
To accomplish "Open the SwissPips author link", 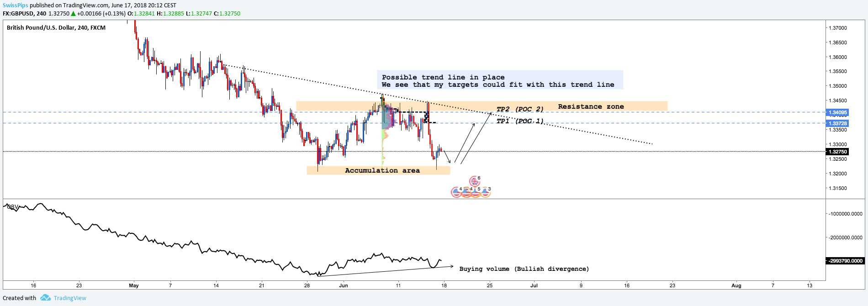I will [16, 5].
